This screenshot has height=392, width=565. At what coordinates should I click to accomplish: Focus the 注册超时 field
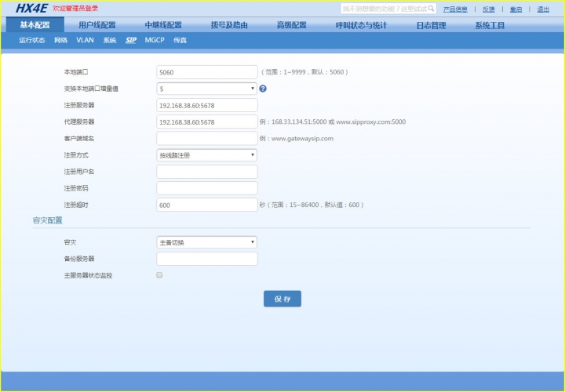tap(207, 205)
